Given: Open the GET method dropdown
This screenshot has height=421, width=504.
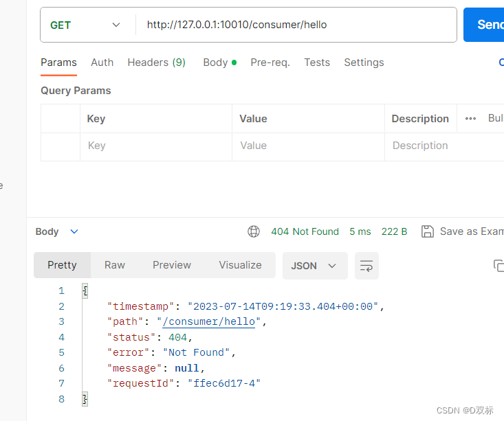Looking at the screenshot, I should coord(85,25).
